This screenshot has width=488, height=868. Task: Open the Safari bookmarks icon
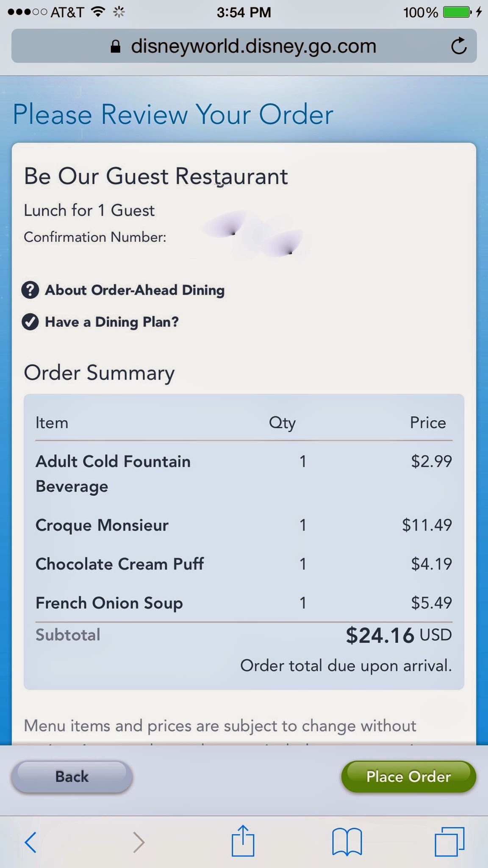pos(347,842)
